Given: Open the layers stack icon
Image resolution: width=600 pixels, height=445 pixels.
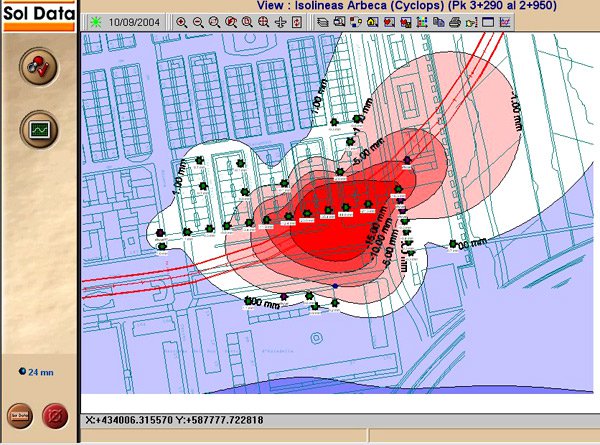Looking at the screenshot, I should [323, 22].
